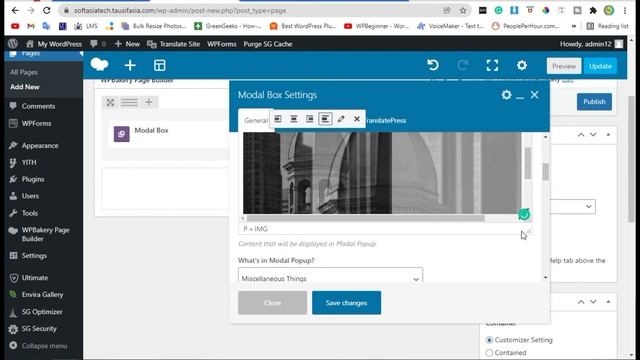Image resolution: width=640 pixels, height=360 pixels.
Task: Expand row to fullscreen icon
Action: 110,102
